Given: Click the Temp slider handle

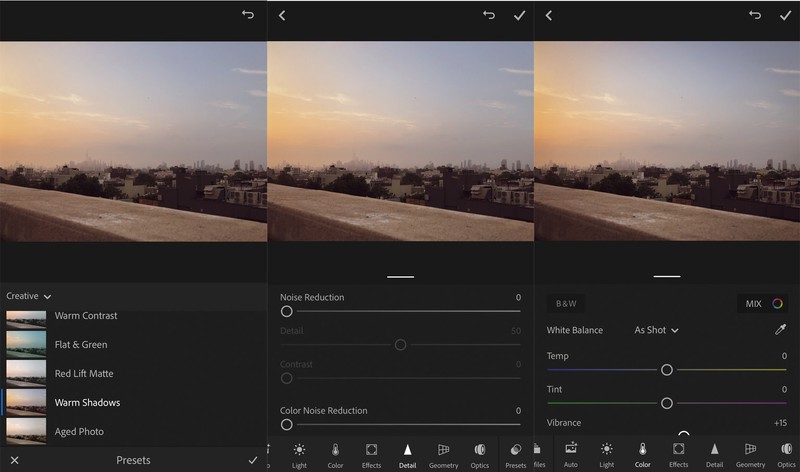Looking at the screenshot, I should pyautogui.click(x=667, y=370).
